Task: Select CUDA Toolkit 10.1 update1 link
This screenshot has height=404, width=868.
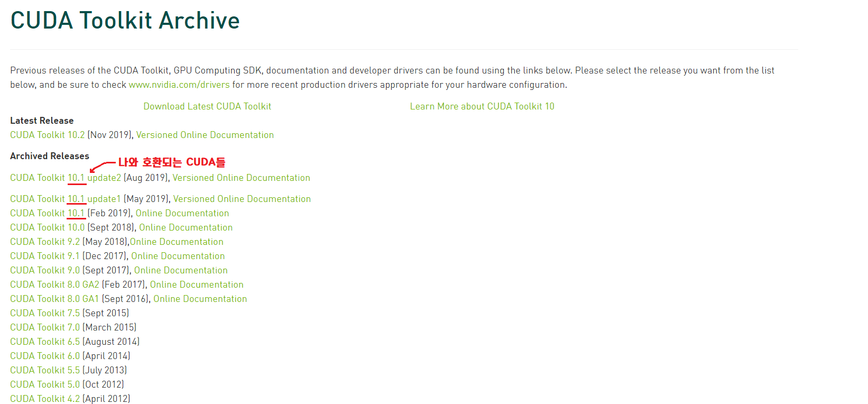Action: tap(66, 199)
